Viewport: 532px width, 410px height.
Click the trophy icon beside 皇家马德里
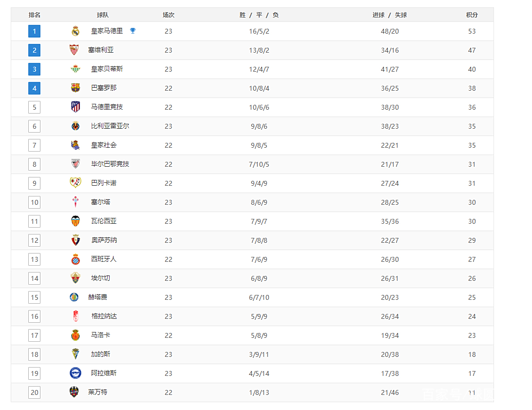click(133, 31)
